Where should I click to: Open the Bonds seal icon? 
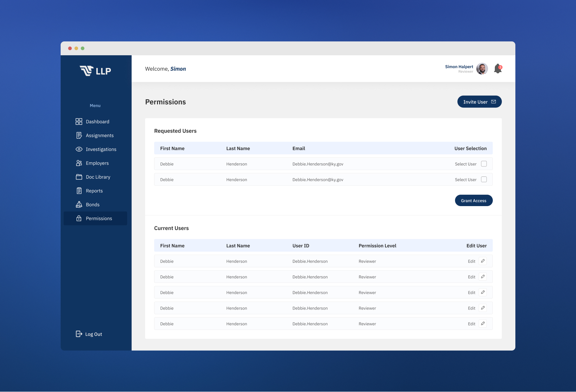click(79, 204)
